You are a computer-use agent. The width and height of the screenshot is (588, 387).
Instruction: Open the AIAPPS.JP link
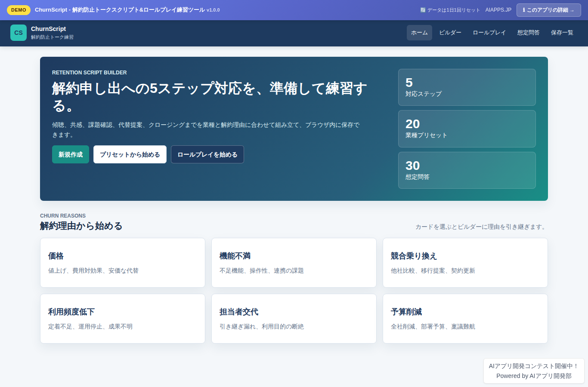click(498, 10)
